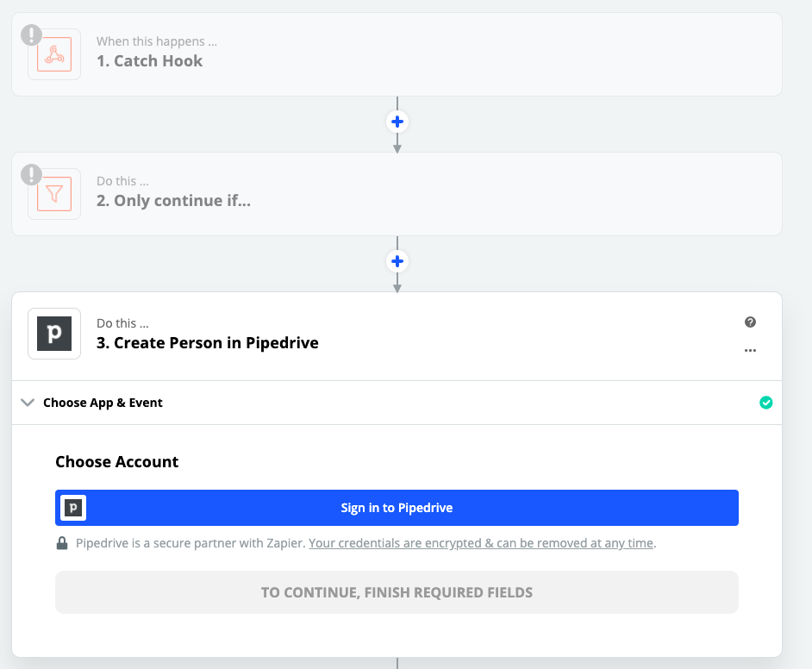This screenshot has width=812, height=669.
Task: Click the small Pipedrive logo in sign-in button
Action: (73, 508)
